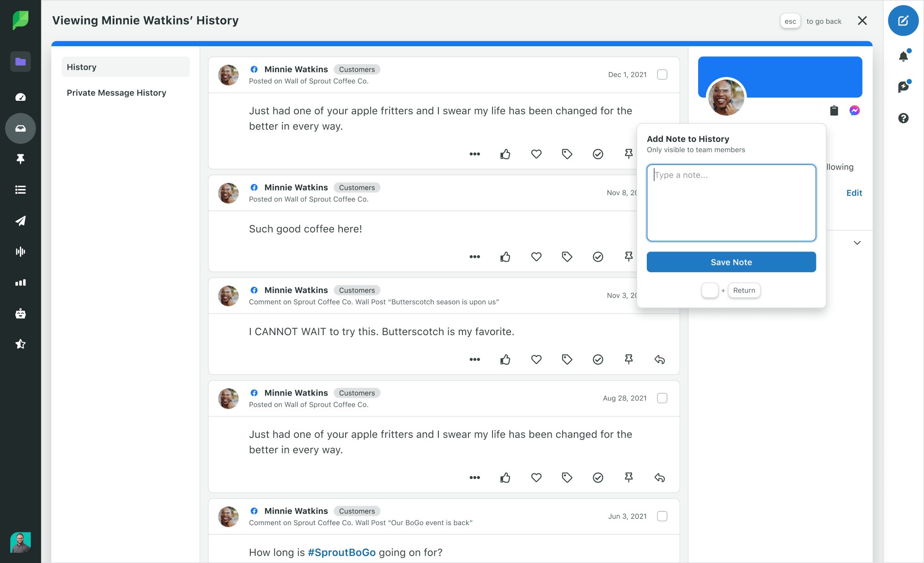
Task: Click the three-dot menu on Nov 3 post
Action: click(x=474, y=359)
